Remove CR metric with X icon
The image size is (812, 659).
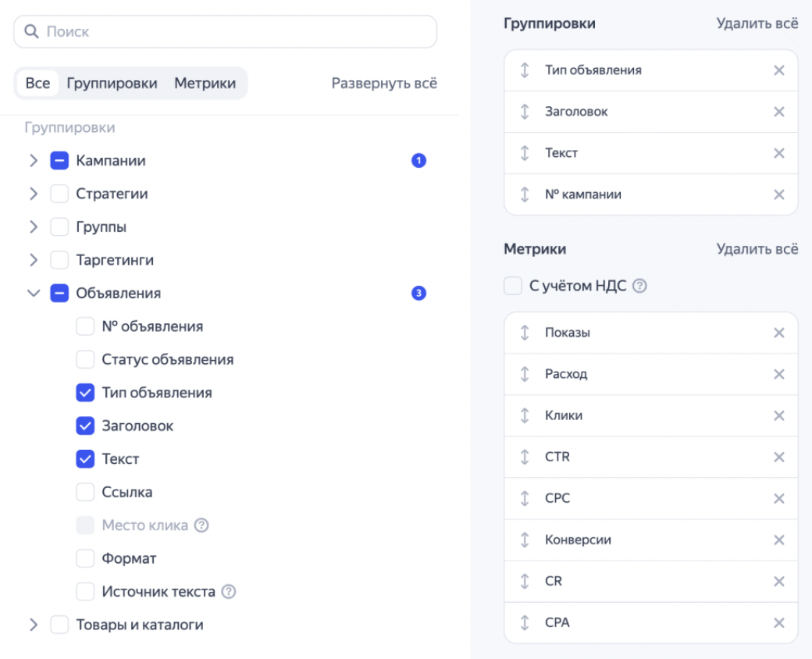pos(779,582)
